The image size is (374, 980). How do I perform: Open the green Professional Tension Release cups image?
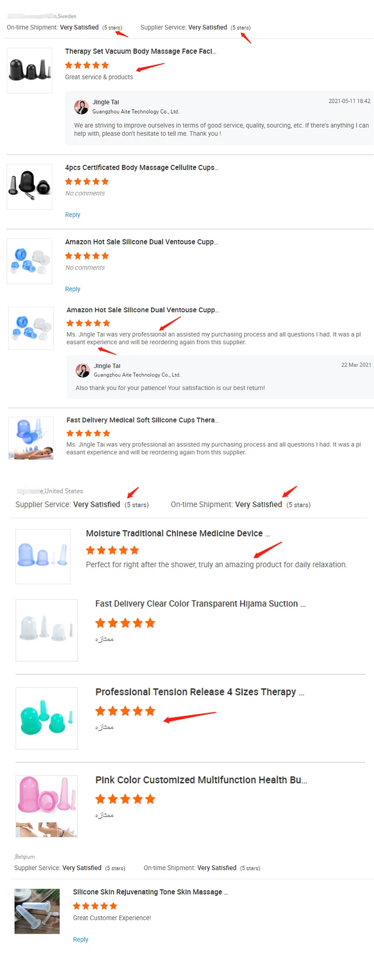(46, 718)
